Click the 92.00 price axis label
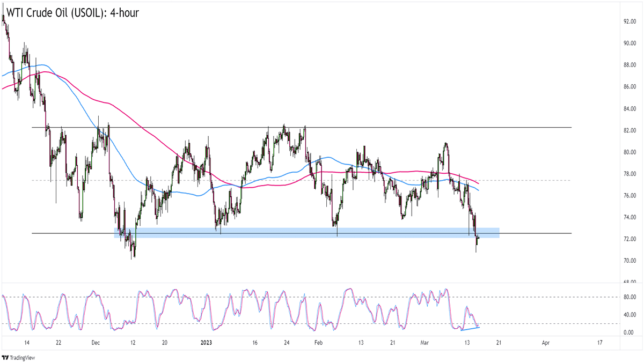Viewport: 644px width, 362px height. [x=630, y=22]
